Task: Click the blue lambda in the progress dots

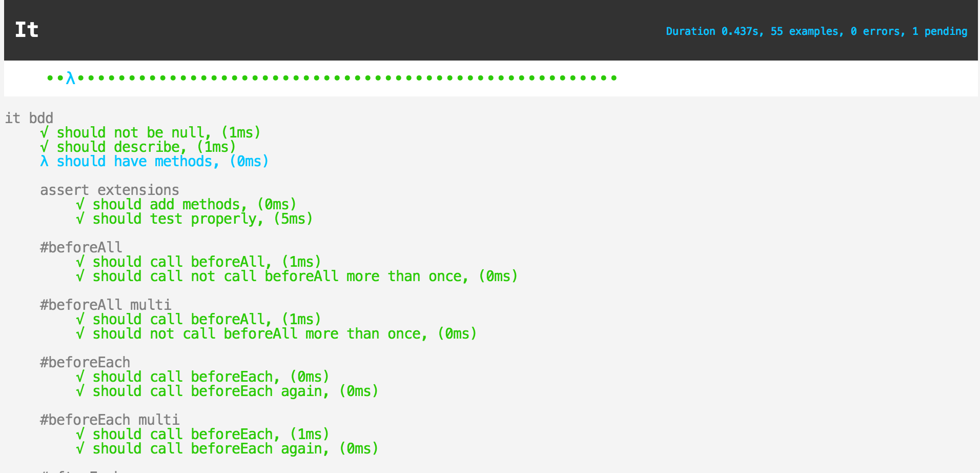Action: coord(70,78)
